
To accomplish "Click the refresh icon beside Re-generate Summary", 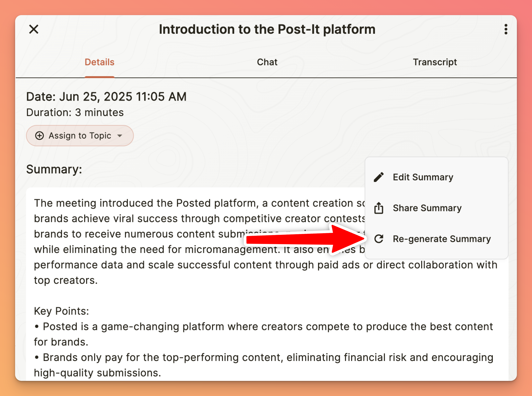I will (379, 239).
